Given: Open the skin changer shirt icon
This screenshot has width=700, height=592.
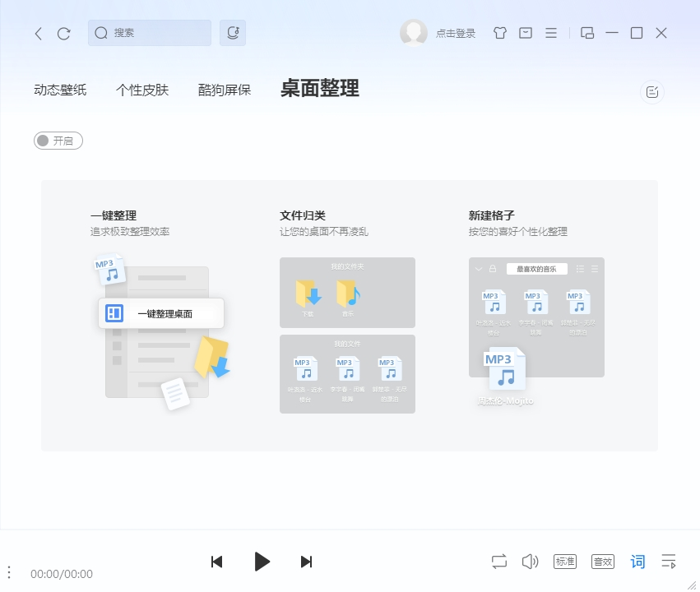Looking at the screenshot, I should (x=499, y=34).
